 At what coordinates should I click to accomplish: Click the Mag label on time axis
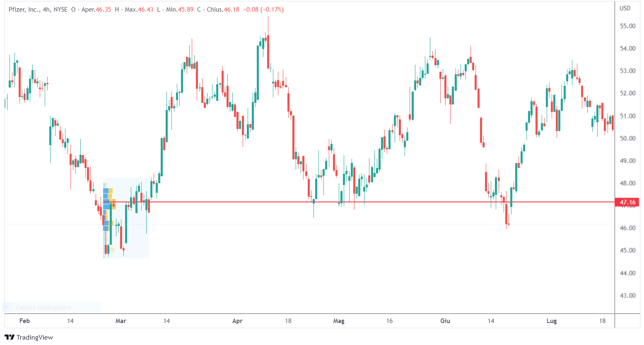pyautogui.click(x=339, y=321)
